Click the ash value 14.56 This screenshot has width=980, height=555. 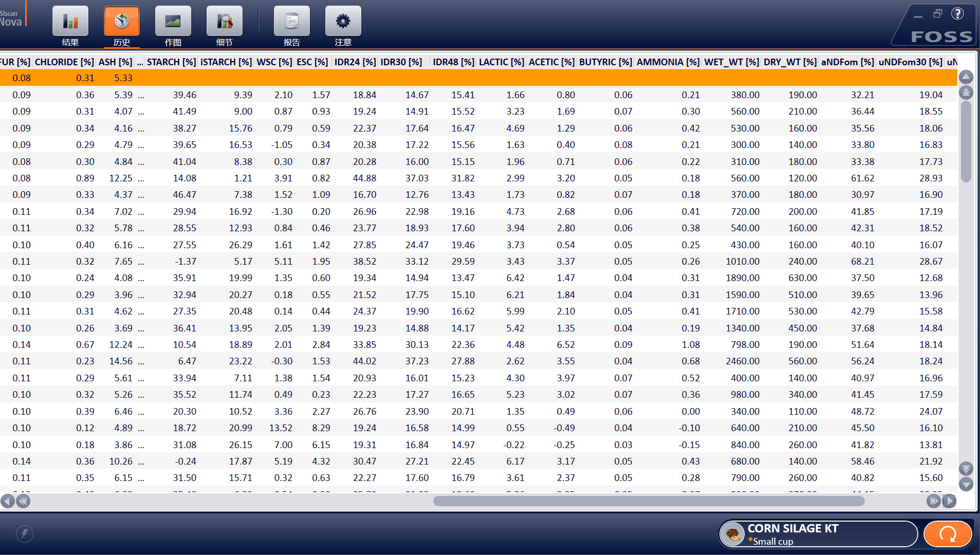(121, 361)
